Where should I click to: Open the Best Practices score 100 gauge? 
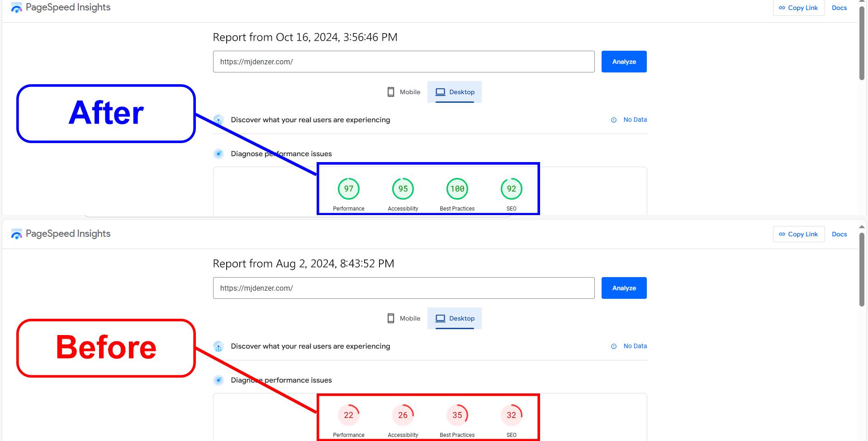click(x=457, y=189)
